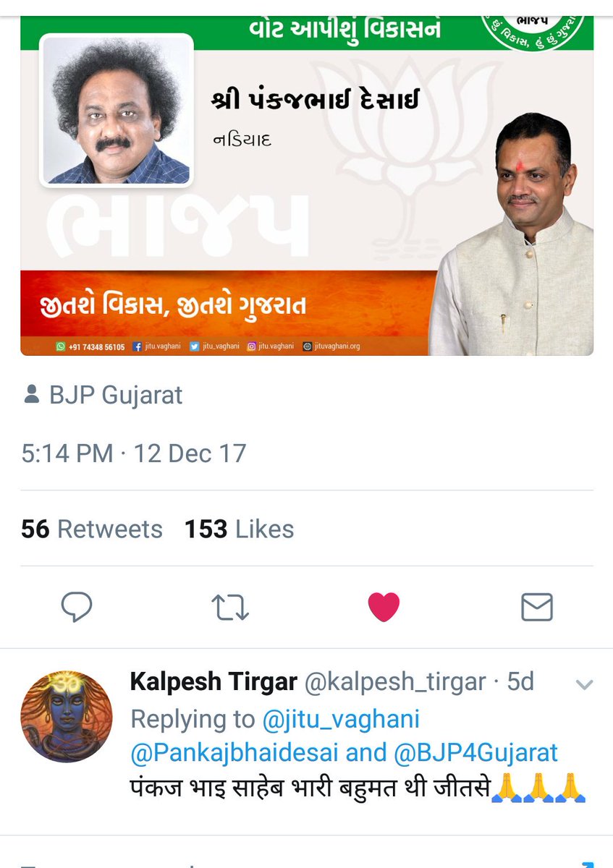Tap the Facebook icon on the banner

click(x=137, y=346)
